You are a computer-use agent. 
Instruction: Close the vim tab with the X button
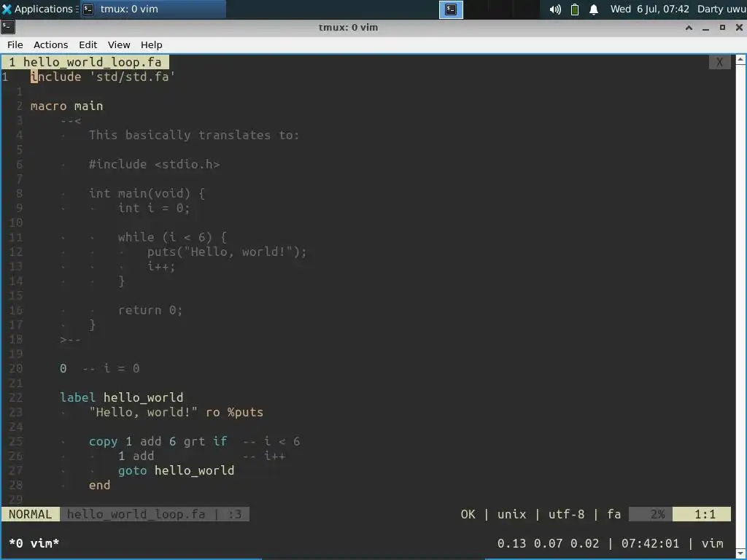click(x=720, y=62)
